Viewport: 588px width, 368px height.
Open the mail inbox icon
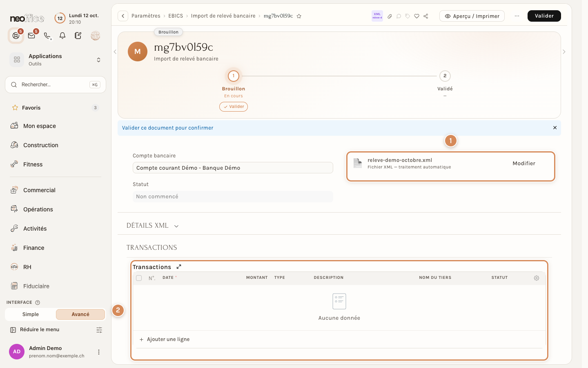31,36
